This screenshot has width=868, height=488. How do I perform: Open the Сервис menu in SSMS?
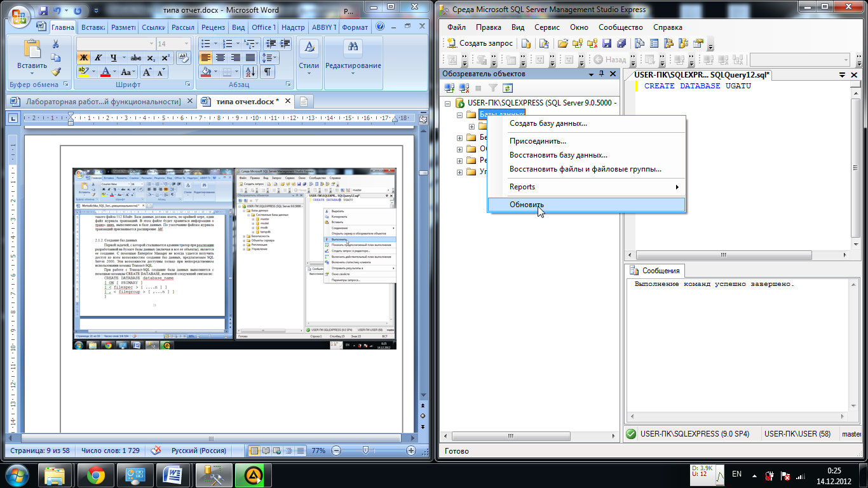pos(546,27)
